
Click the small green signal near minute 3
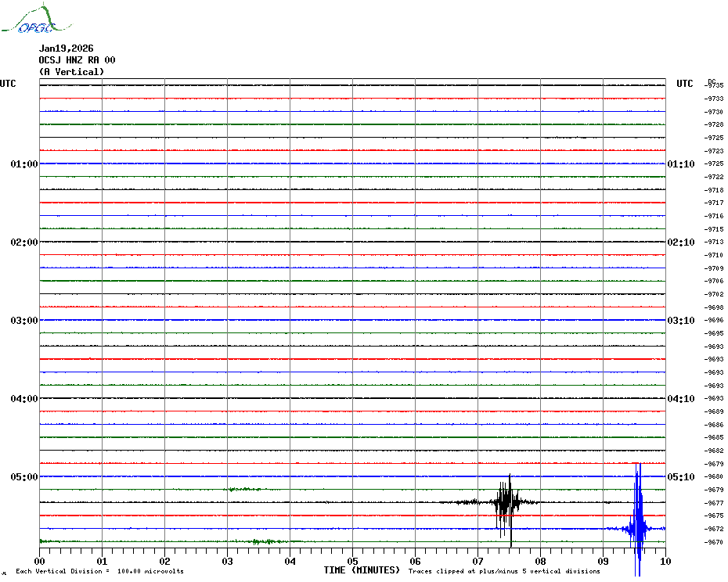tap(244, 490)
